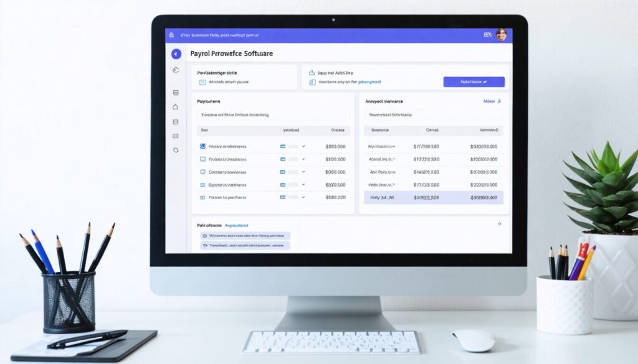Click the purple circular back arrow icon
The width and height of the screenshot is (638, 364).
[176, 54]
